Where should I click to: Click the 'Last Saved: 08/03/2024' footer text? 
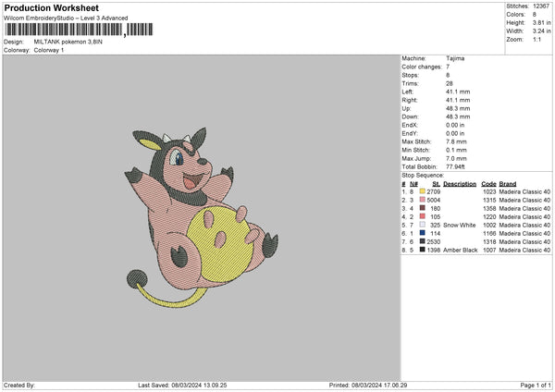coord(182,385)
